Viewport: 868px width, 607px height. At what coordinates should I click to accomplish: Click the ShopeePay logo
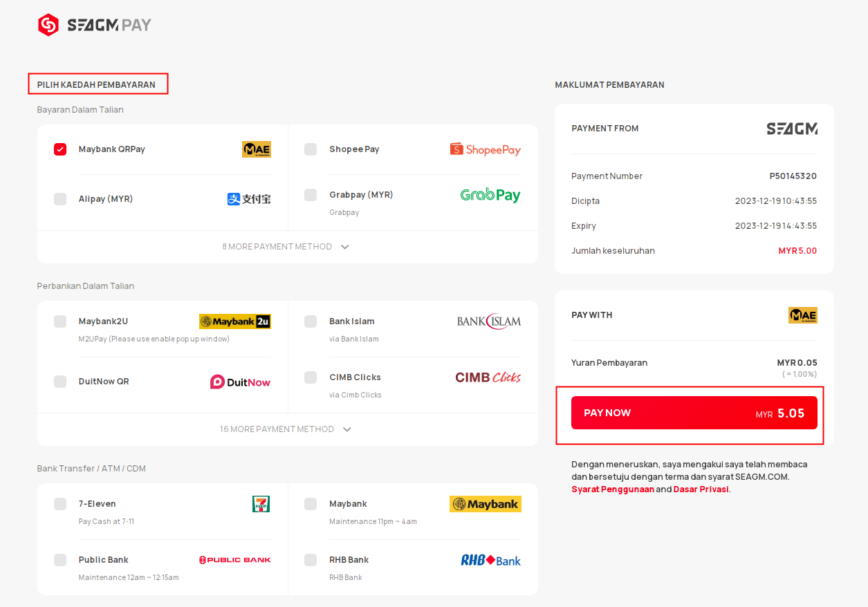tap(486, 149)
